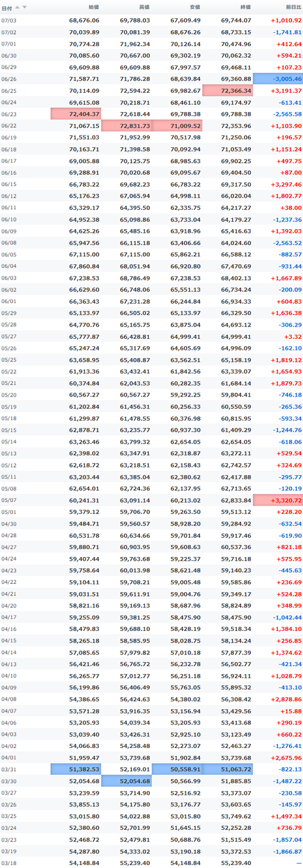Viewport: 303px width, 868px height.
Task: Click the blue 50,558.91 low price cell
Action: tap(177, 769)
